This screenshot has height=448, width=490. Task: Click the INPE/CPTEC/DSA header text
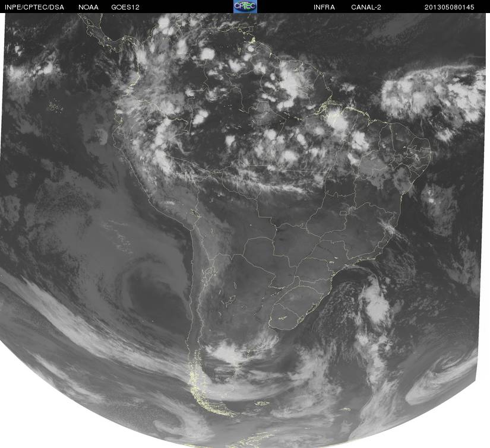tap(34, 7)
